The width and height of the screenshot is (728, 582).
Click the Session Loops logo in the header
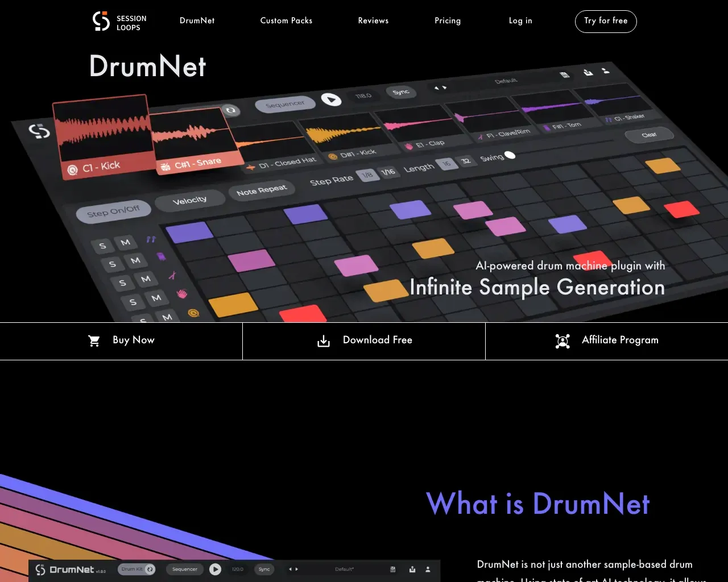click(119, 22)
